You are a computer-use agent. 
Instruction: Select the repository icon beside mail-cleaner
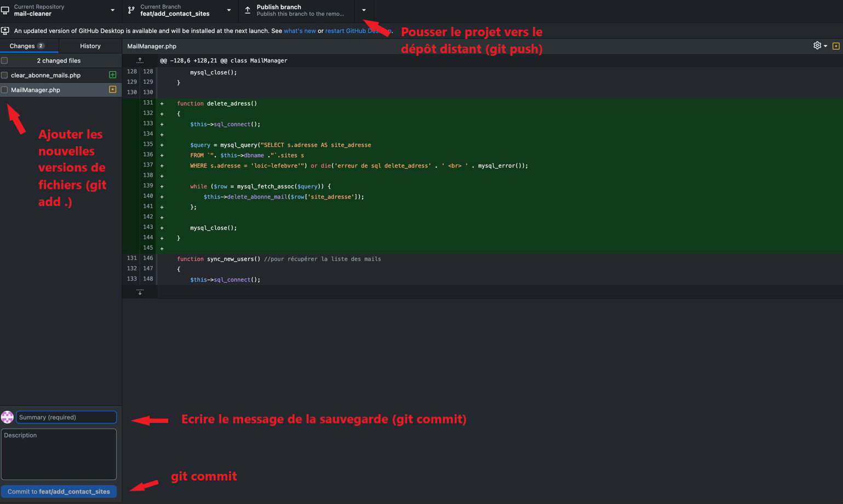click(x=5, y=10)
